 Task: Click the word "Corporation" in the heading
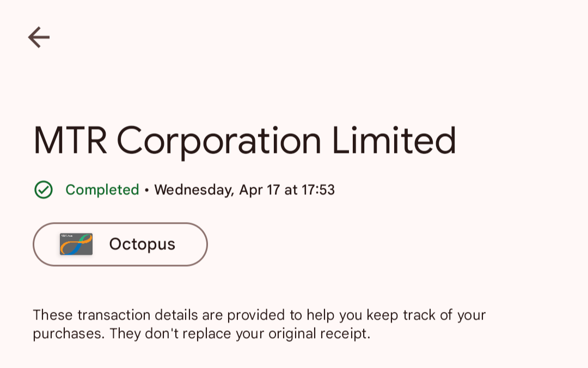click(219, 143)
